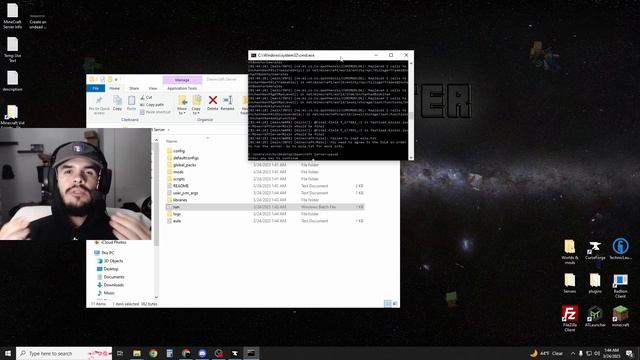
Task: Click the Manage contextual tab
Action: [182, 80]
